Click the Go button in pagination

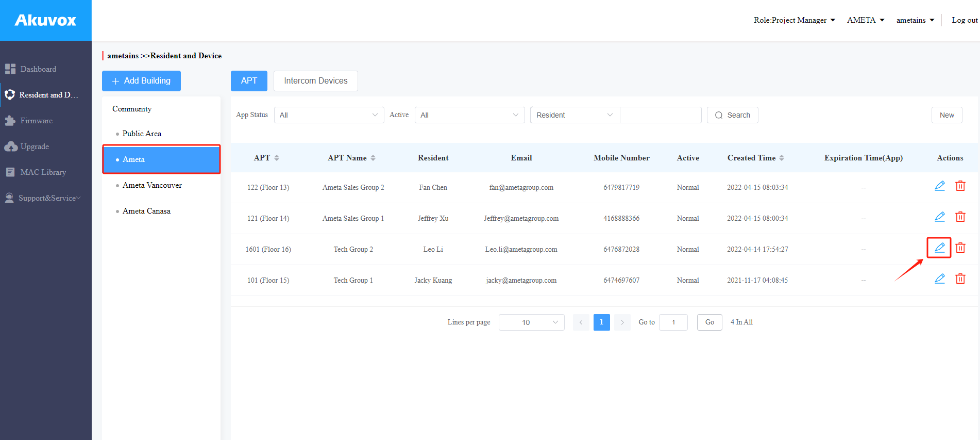(709, 322)
